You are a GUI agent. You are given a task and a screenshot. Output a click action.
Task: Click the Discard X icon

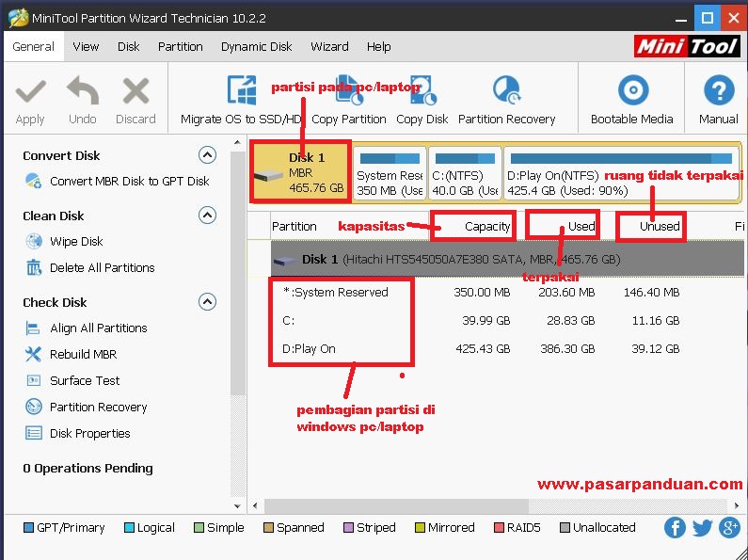(x=135, y=90)
